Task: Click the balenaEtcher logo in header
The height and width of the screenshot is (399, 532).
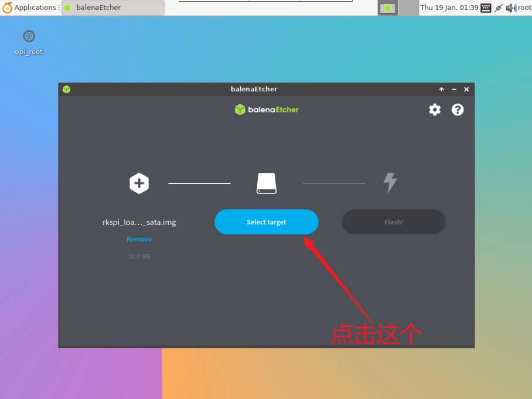Action: point(267,110)
